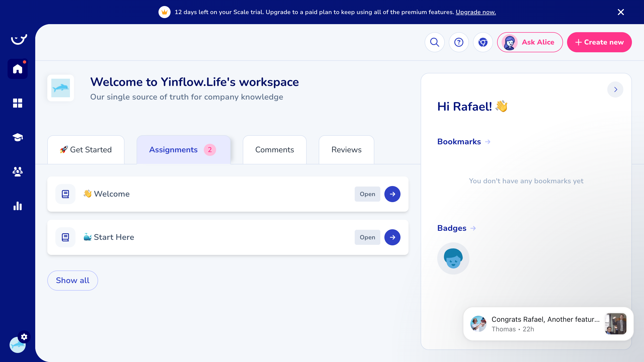
Task: Click the Chrome extension icon
Action: 483,42
